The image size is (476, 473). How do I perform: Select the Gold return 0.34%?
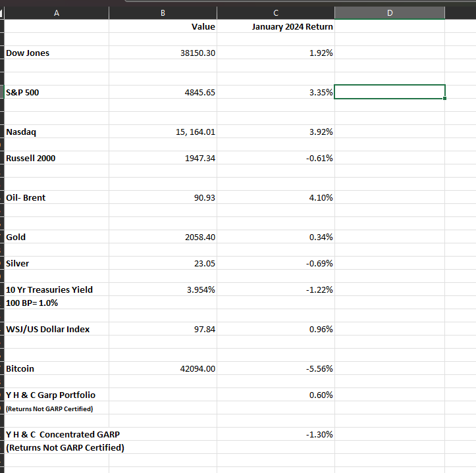(276, 237)
